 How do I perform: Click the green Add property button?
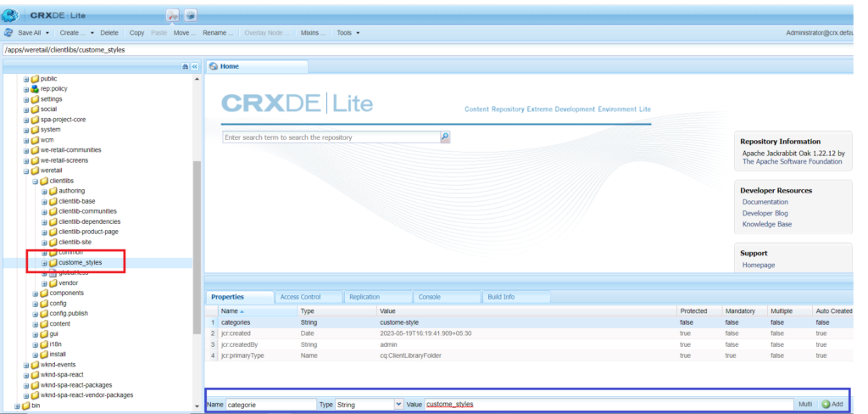tap(832, 405)
